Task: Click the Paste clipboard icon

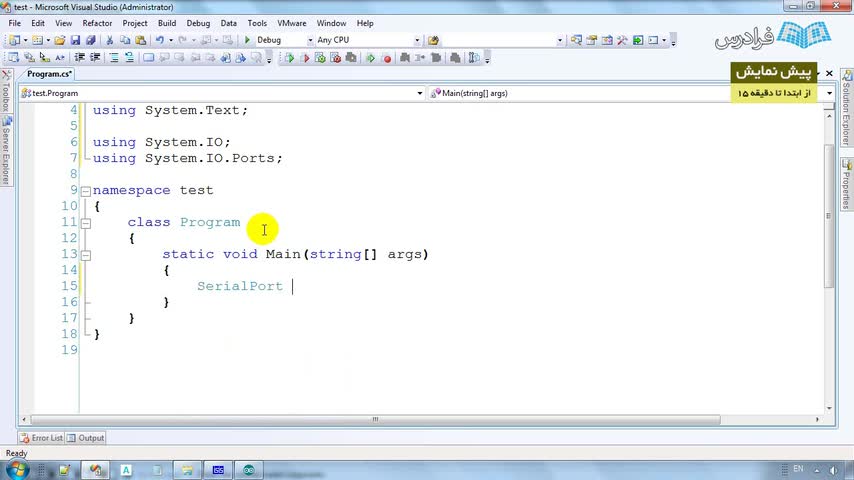Action: 141,40
